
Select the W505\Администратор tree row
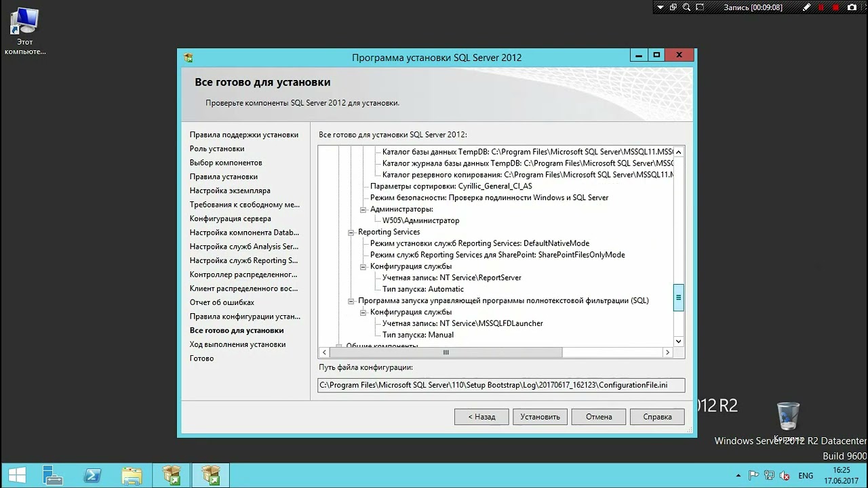click(420, 221)
